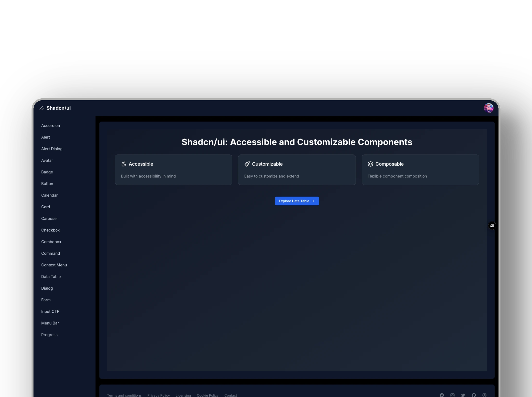Click the accessibility icon on Accessible card

pyautogui.click(x=124, y=164)
